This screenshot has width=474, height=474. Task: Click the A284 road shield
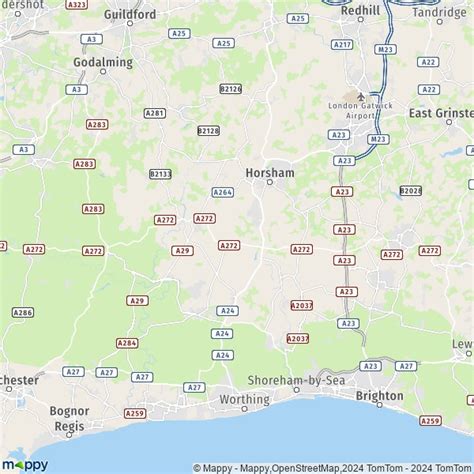pyautogui.click(x=127, y=343)
